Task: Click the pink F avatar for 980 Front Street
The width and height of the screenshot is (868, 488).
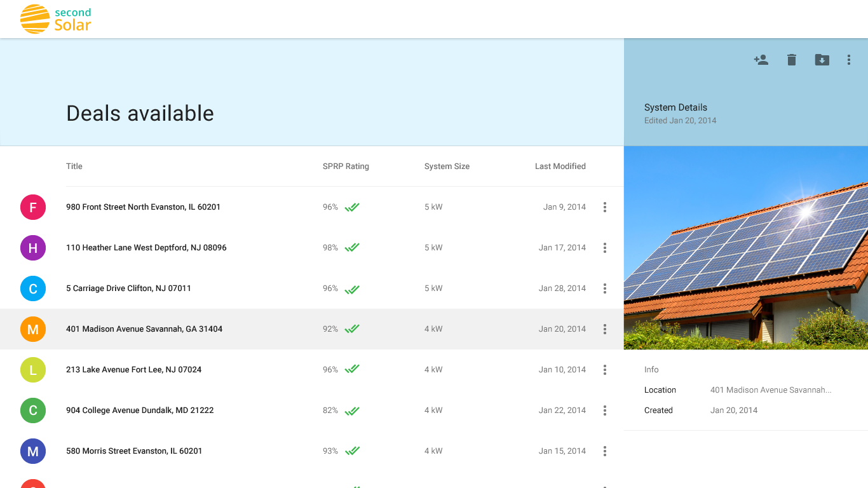Action: coord(33,207)
